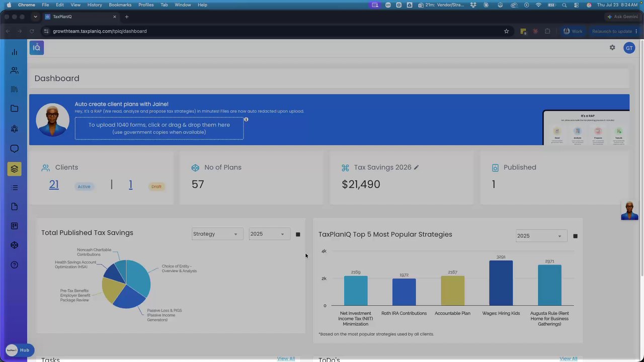Open the 1 draft client link
Image resolution: width=644 pixels, height=362 pixels.
(x=130, y=185)
